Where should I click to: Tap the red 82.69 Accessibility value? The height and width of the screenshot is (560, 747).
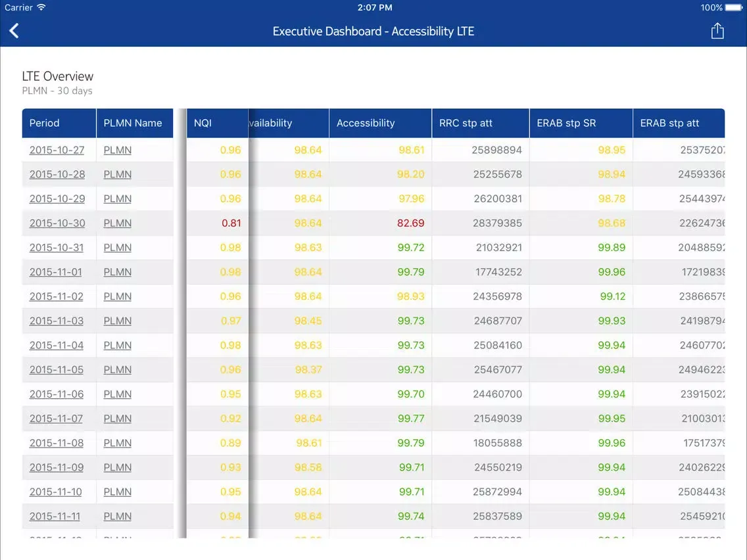pyautogui.click(x=410, y=223)
